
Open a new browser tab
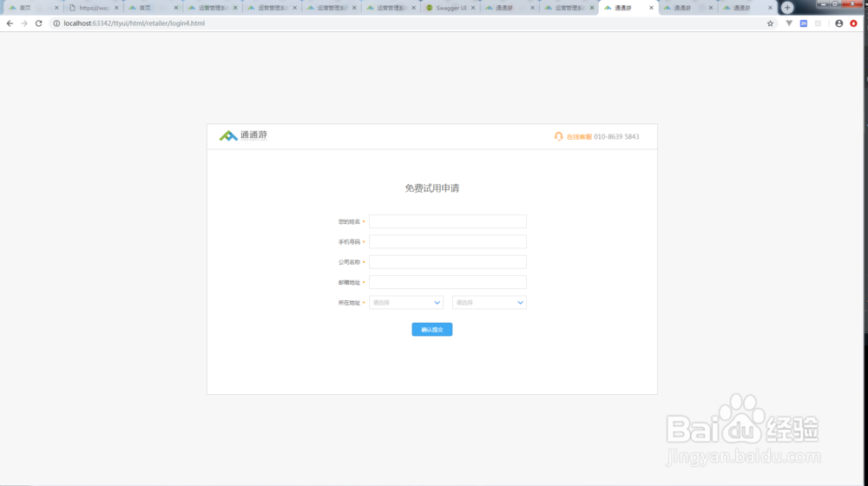click(x=787, y=8)
